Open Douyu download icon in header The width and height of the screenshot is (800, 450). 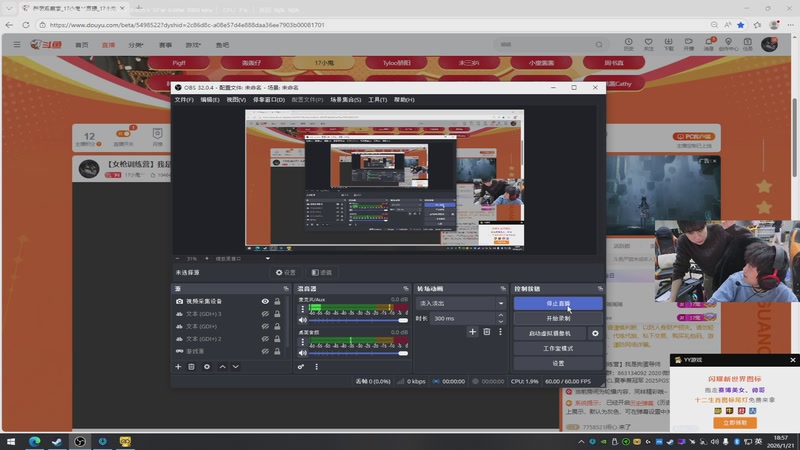point(668,44)
